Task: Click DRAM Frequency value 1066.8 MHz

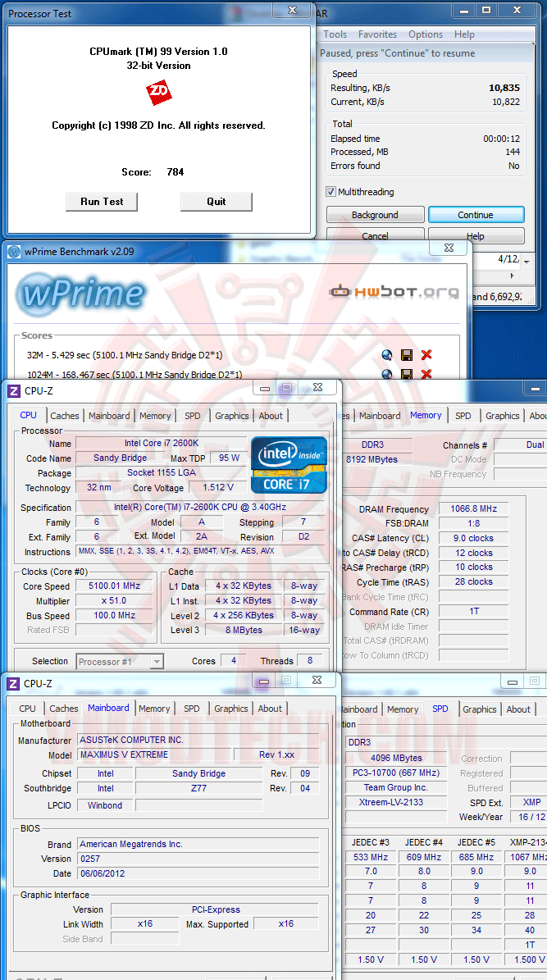Action: [x=473, y=508]
